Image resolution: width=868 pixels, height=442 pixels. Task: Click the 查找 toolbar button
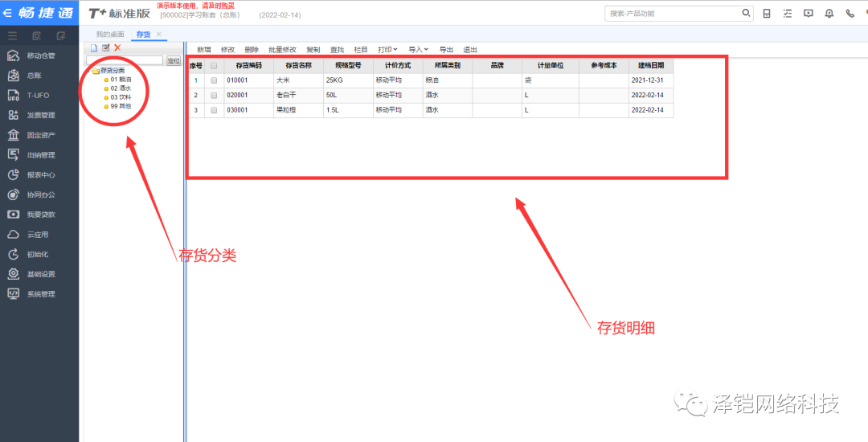point(337,49)
